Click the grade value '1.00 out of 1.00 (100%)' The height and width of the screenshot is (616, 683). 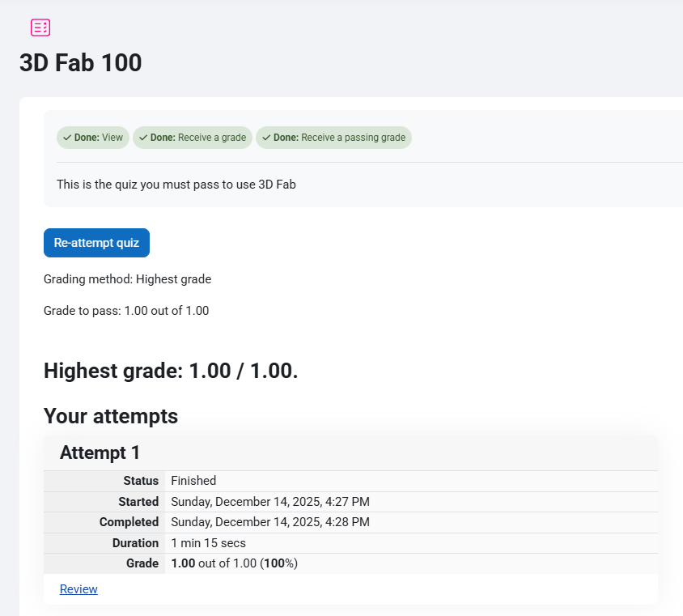click(235, 563)
